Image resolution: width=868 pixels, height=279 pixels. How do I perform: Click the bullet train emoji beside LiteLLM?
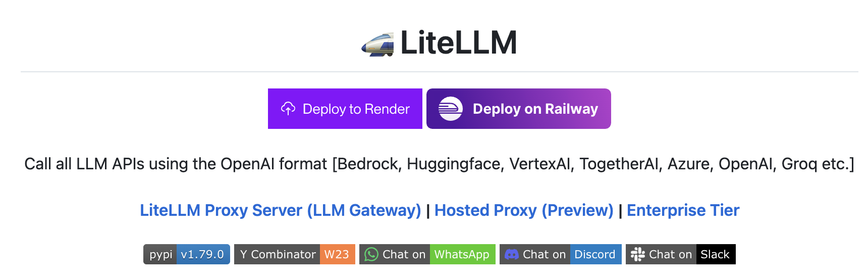[x=377, y=44]
